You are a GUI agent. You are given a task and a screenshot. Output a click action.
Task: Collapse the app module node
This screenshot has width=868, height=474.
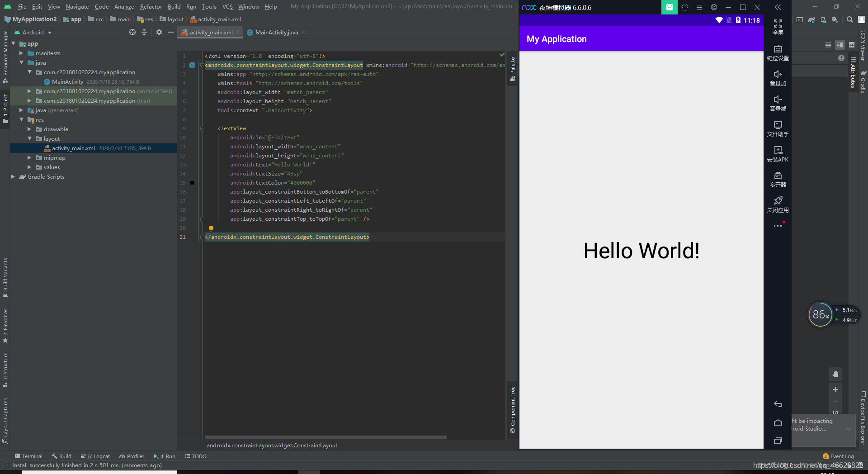[x=14, y=44]
